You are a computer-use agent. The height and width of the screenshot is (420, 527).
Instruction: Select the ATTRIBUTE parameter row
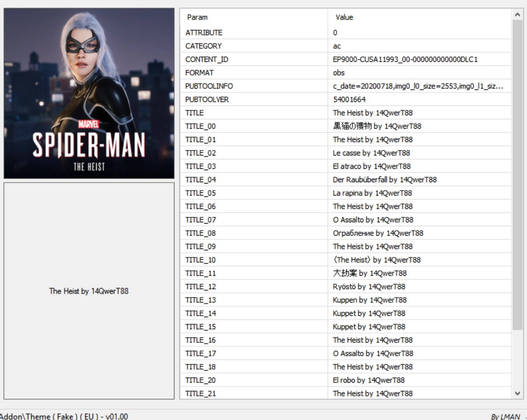(204, 33)
